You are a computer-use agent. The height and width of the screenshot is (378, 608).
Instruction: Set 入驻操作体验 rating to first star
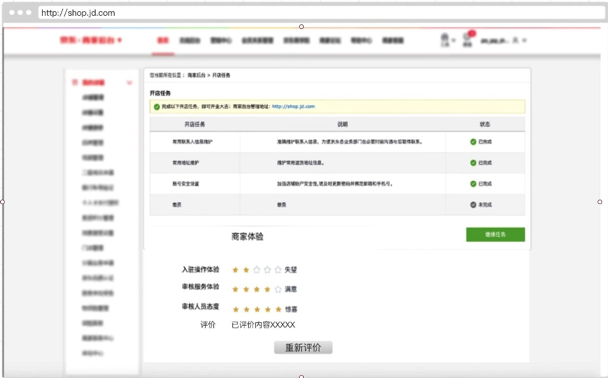235,270
